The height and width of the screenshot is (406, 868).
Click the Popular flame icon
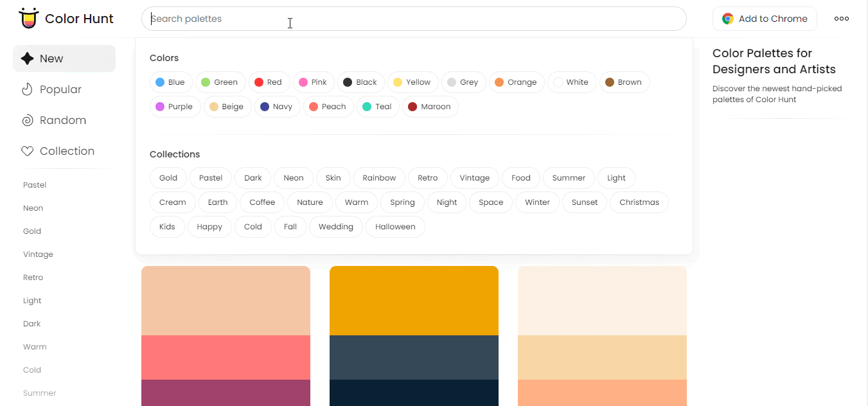(27, 89)
